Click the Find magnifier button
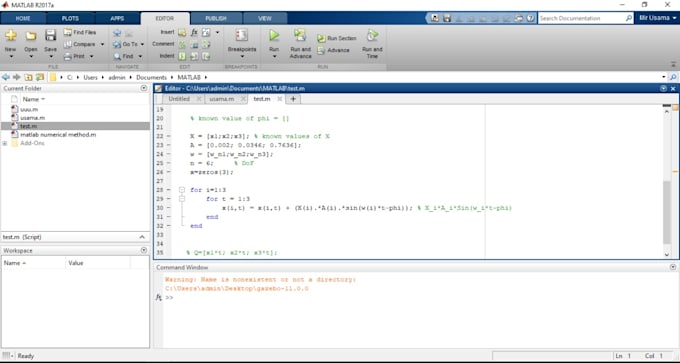The image size is (680, 363). click(x=124, y=56)
